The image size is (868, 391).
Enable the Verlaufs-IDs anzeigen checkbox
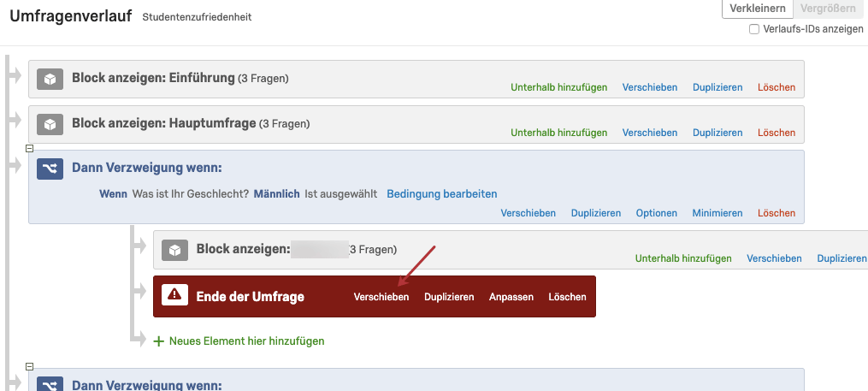(754, 29)
